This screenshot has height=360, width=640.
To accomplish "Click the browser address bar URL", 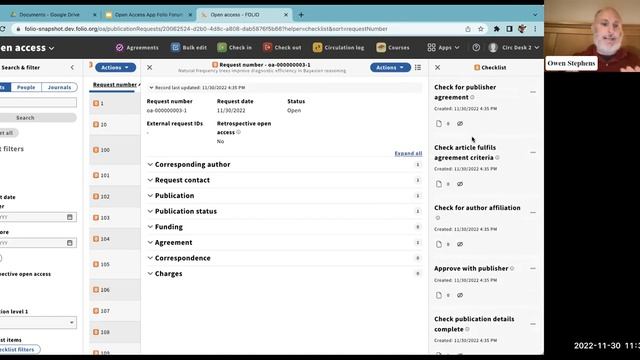I will tap(206, 29).
